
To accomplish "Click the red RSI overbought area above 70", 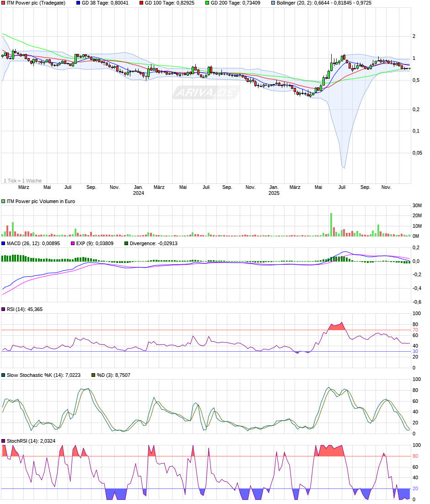I will click(336, 326).
